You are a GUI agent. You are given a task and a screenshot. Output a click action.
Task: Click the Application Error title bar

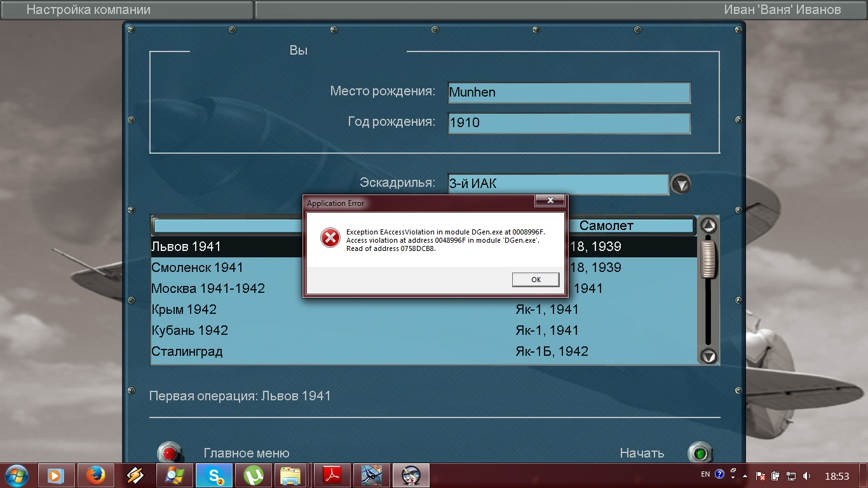tap(435, 203)
